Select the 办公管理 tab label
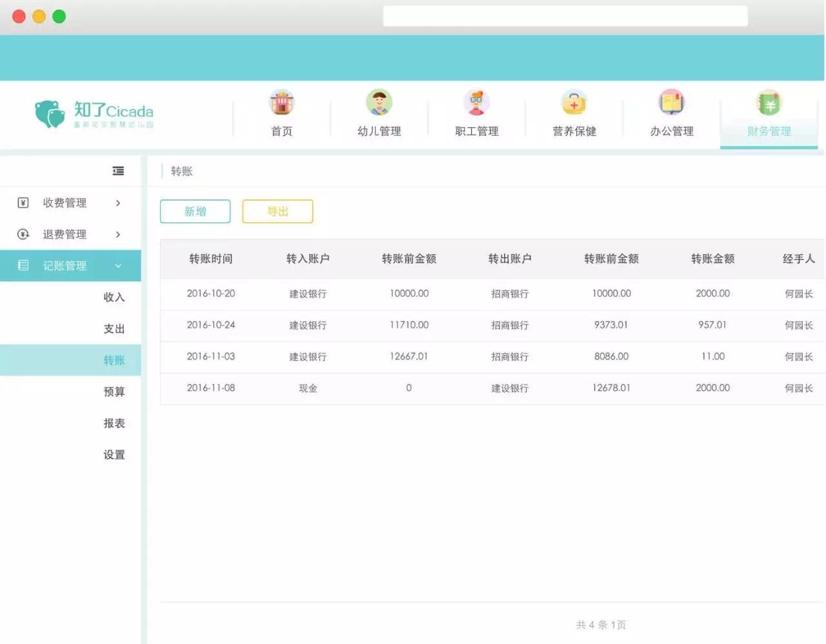The image size is (826, 644). (x=672, y=131)
